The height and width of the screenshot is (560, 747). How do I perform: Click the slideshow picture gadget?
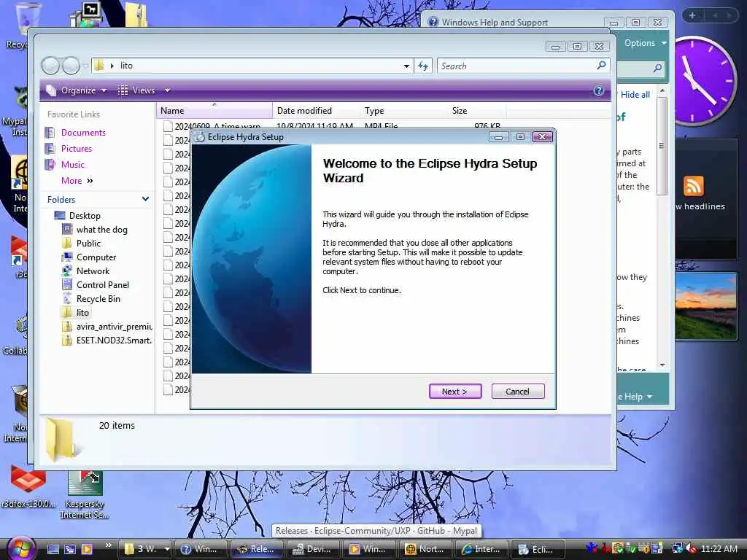pos(705,306)
